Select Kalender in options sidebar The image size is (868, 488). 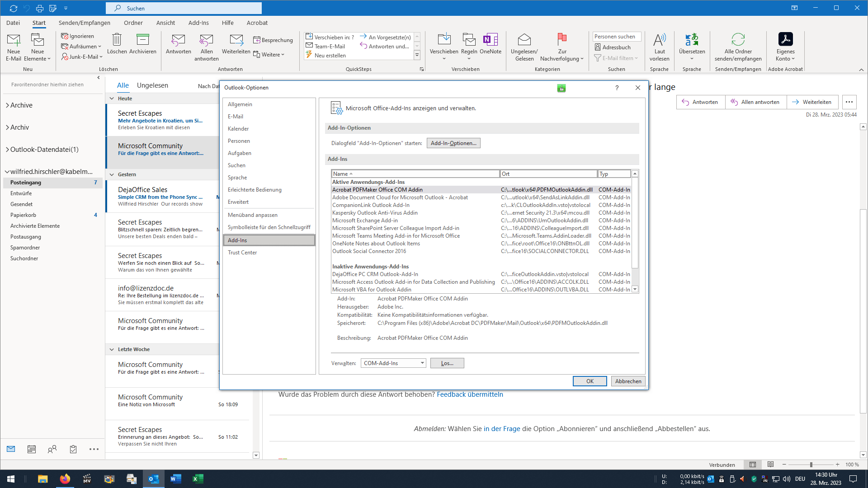269,129
